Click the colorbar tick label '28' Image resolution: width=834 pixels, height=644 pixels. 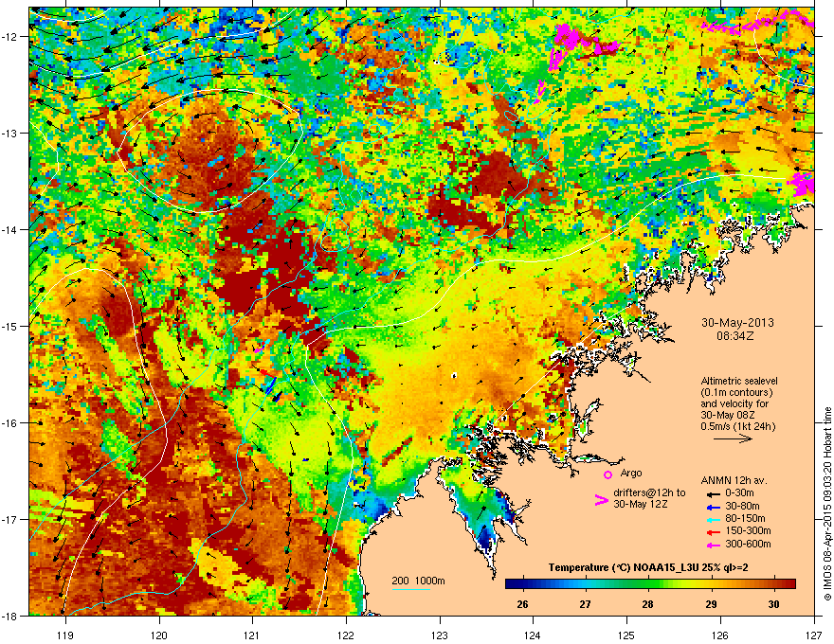(x=647, y=604)
